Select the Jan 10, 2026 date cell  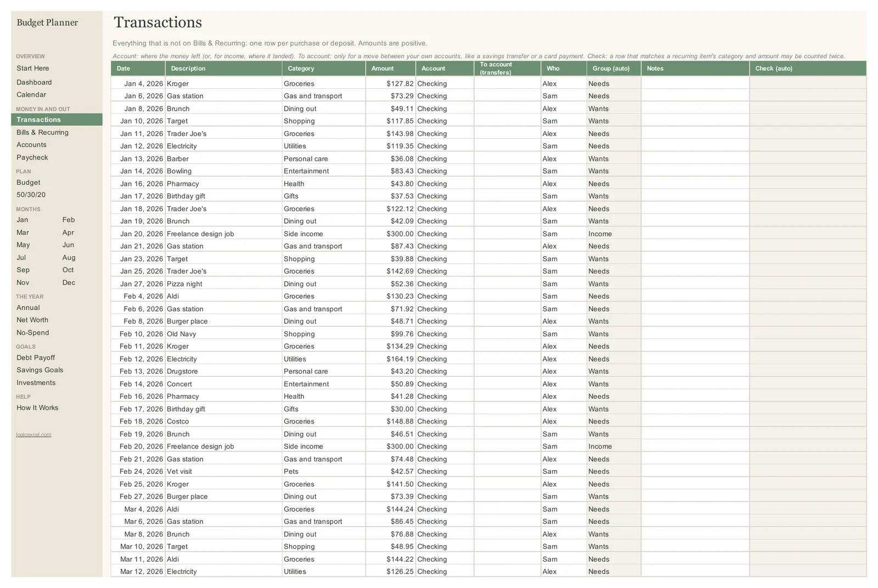tap(138, 121)
